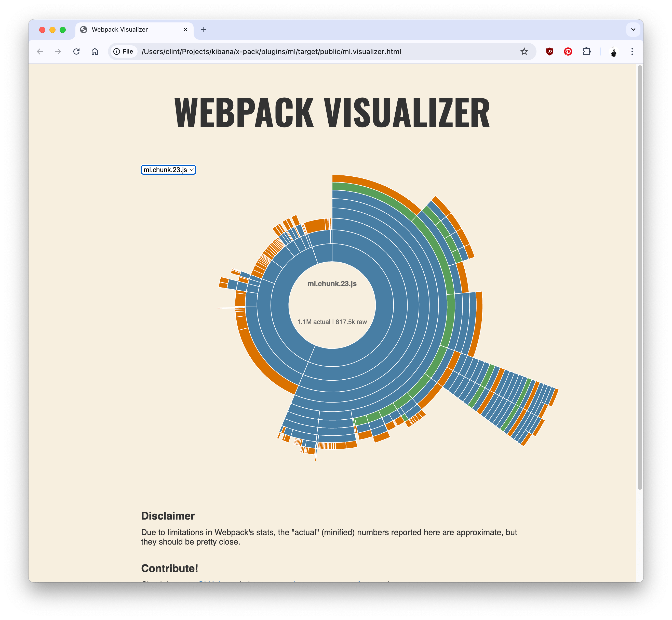Expand the tab search chevron
This screenshot has width=672, height=620.
click(633, 30)
